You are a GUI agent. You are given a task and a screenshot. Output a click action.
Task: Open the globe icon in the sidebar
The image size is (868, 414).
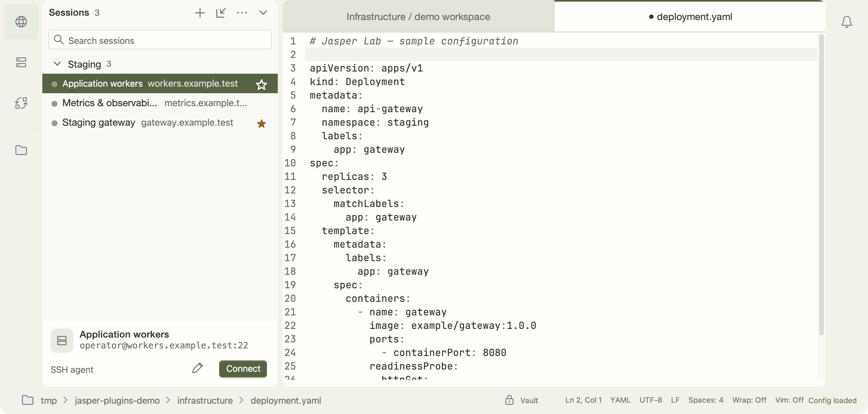point(21,22)
